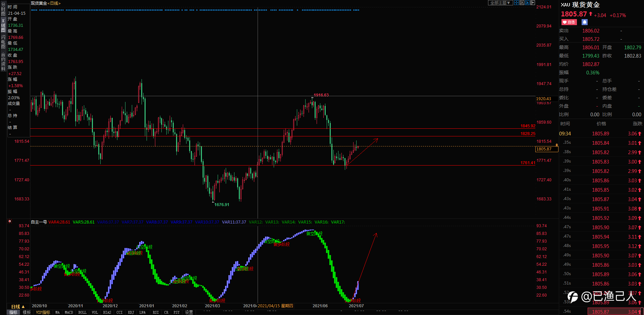Open the VIP指标 tab
This screenshot has width=644, height=315.
pyautogui.click(x=43, y=312)
